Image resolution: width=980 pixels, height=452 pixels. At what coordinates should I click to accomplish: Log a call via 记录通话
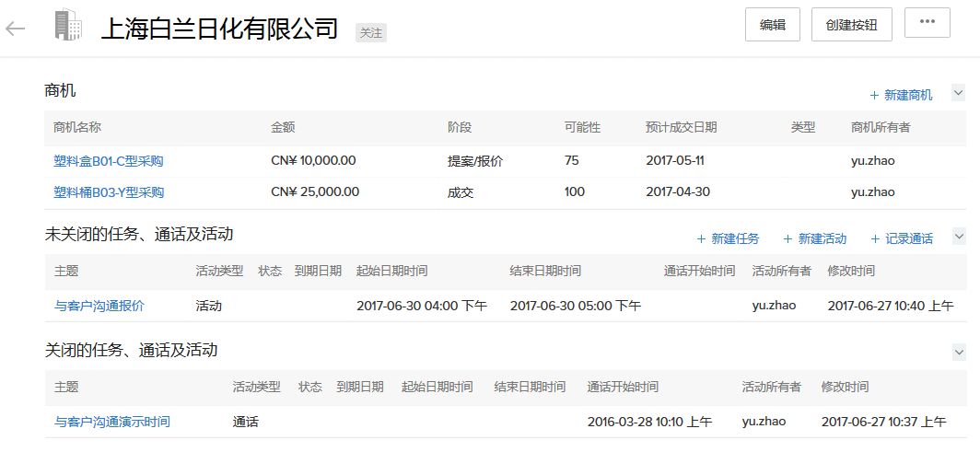(x=902, y=238)
